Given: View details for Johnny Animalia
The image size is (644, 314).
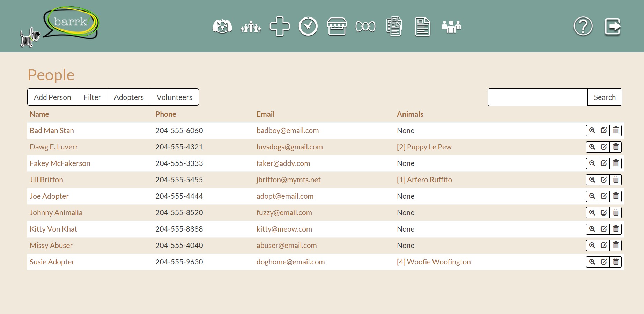Looking at the screenshot, I should pyautogui.click(x=592, y=213).
